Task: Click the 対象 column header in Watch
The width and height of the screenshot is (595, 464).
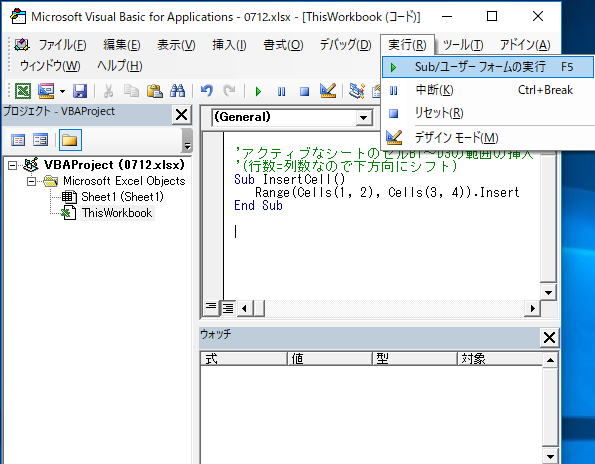Action: coord(500,359)
